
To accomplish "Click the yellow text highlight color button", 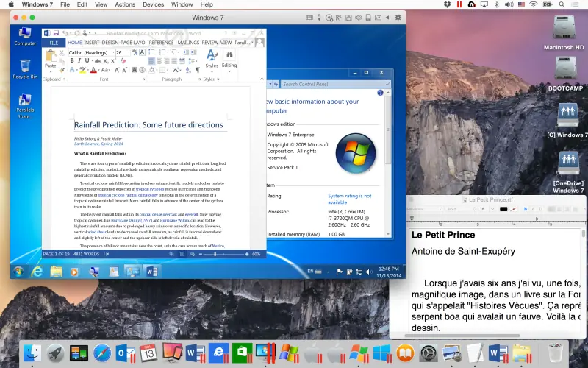I will tap(83, 70).
